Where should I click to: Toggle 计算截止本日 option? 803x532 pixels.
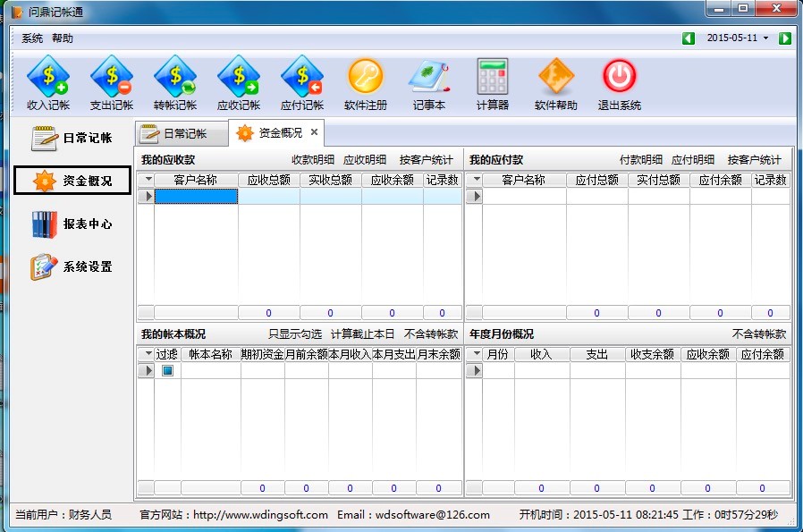362,334
